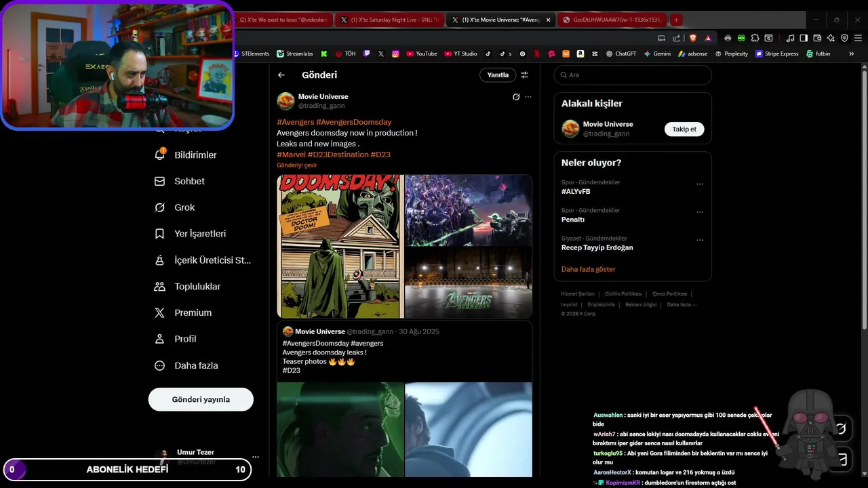Screen dimensions: 868x488
Task: Switch to the GzoDtUHWUAAW7Gw image tab
Action: (x=612, y=20)
